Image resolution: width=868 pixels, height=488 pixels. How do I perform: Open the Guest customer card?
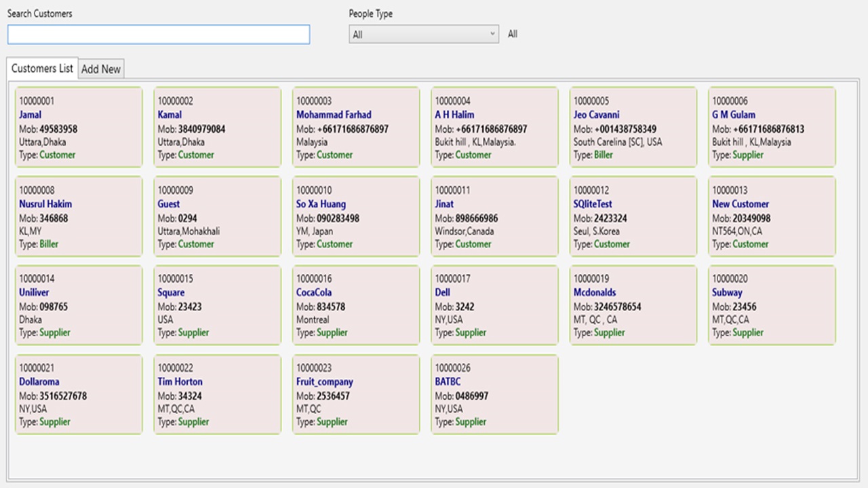click(x=217, y=216)
